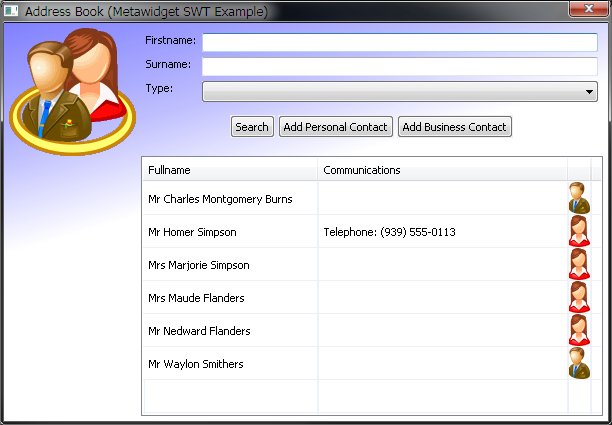Screen dimensions: 612x425
Task: Focus the Firstname text field
Action: pos(400,42)
